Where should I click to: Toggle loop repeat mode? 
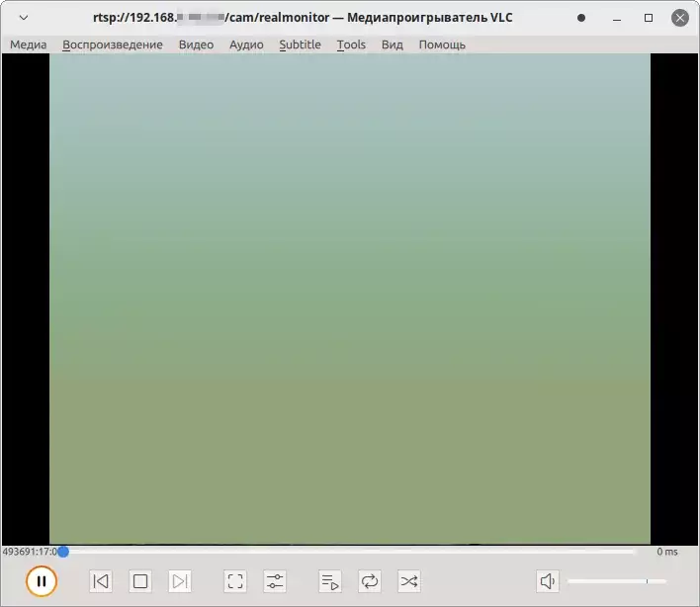tap(370, 581)
